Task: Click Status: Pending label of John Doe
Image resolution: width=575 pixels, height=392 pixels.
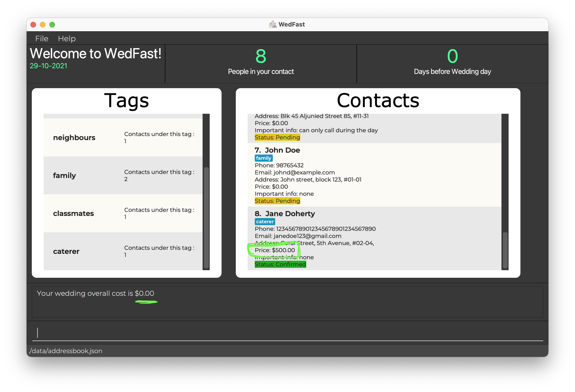Action: pyautogui.click(x=277, y=201)
